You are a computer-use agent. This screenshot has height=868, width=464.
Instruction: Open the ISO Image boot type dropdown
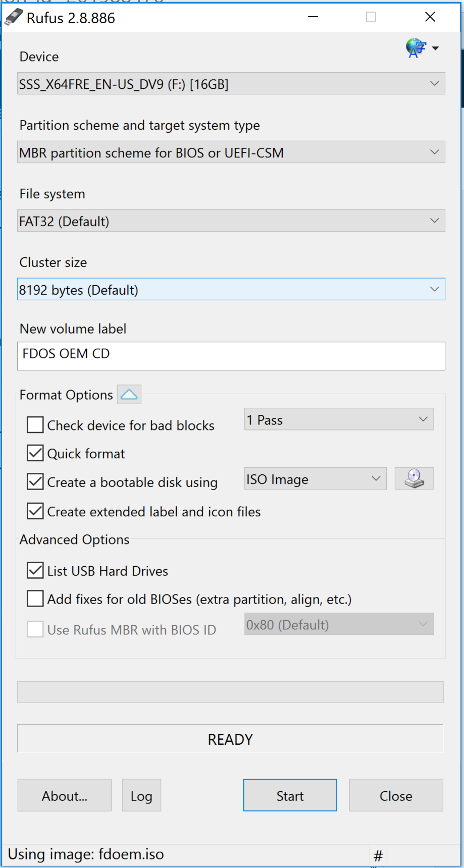pyautogui.click(x=315, y=479)
